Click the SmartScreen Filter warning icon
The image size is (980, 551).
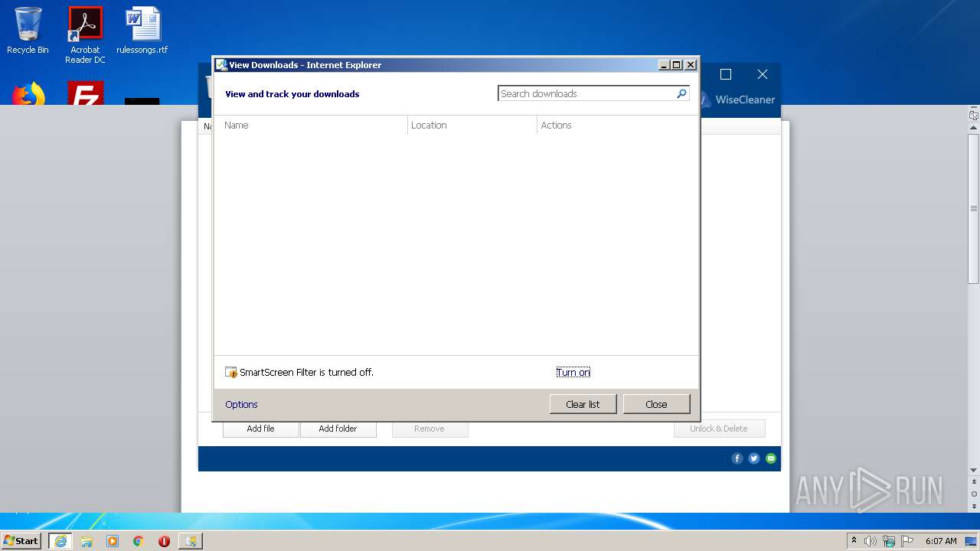point(231,373)
